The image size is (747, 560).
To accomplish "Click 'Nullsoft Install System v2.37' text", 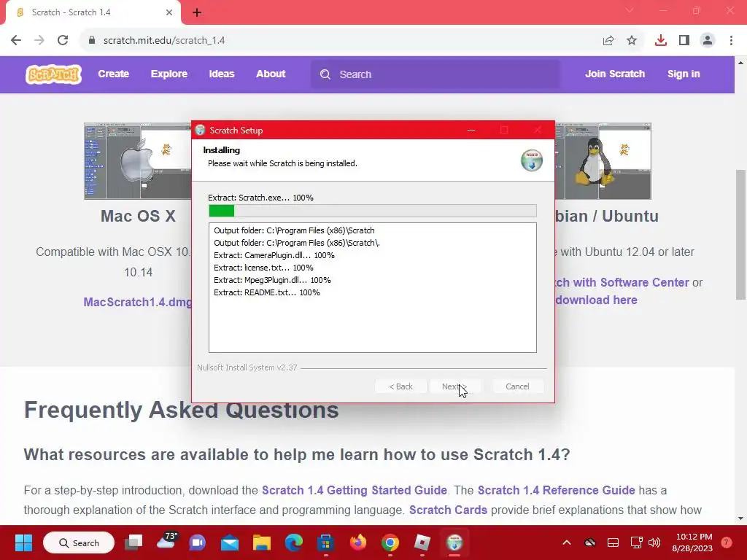I will [x=247, y=367].
